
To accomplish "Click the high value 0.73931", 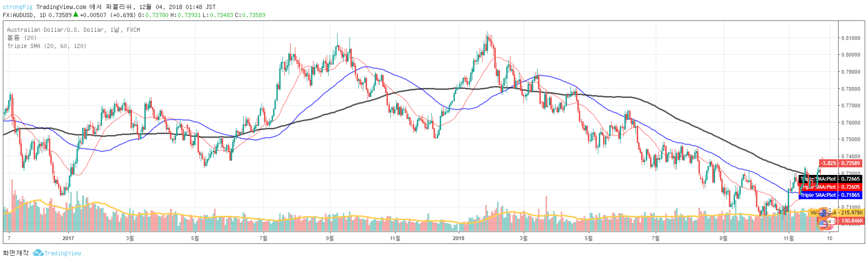I will pyautogui.click(x=189, y=15).
